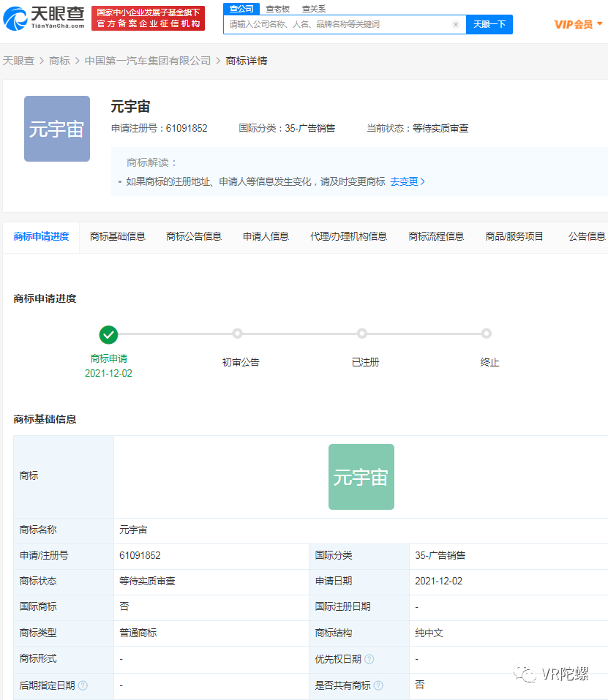
Task: Expand the VIP会员 dropdown
Action: 579,25
